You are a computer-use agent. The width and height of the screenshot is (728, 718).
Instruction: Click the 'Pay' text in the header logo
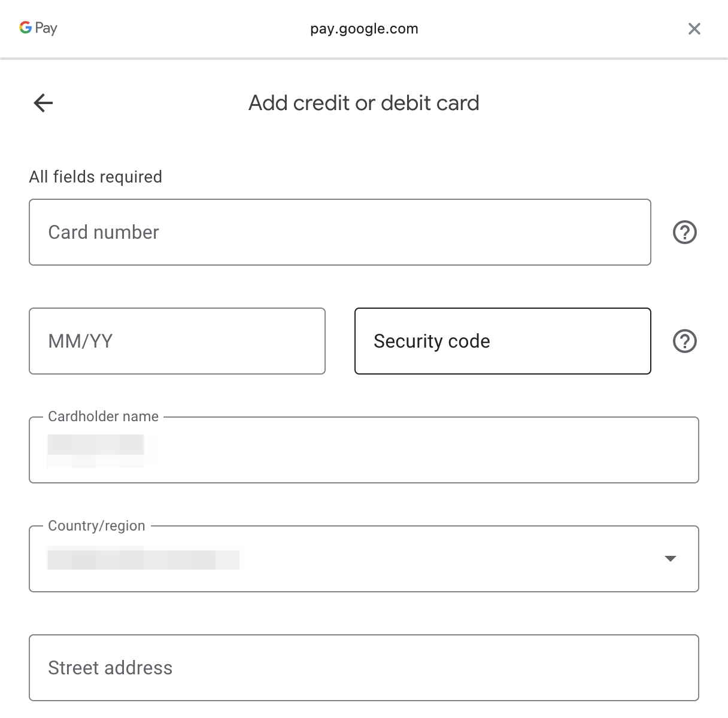coord(46,28)
